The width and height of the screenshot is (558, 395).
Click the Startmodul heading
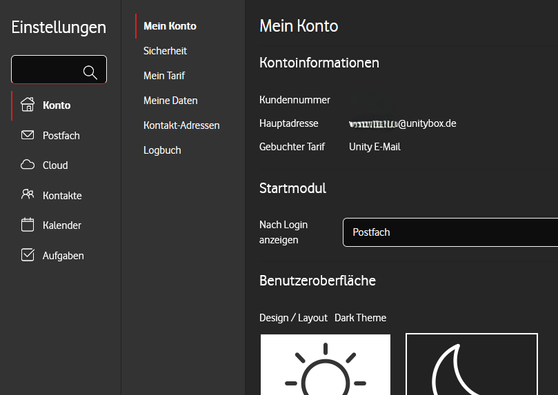click(x=293, y=188)
